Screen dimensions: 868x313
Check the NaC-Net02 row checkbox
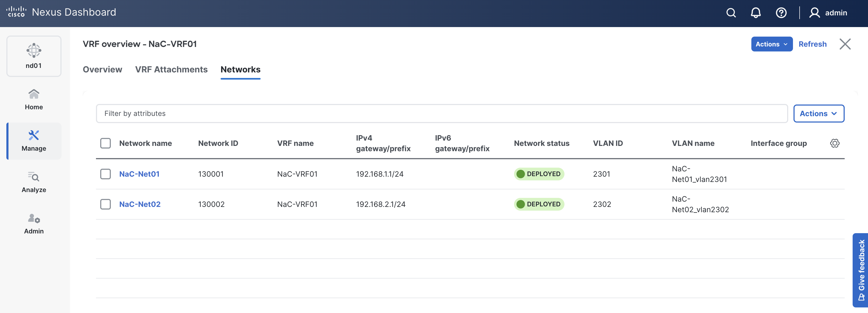106,204
